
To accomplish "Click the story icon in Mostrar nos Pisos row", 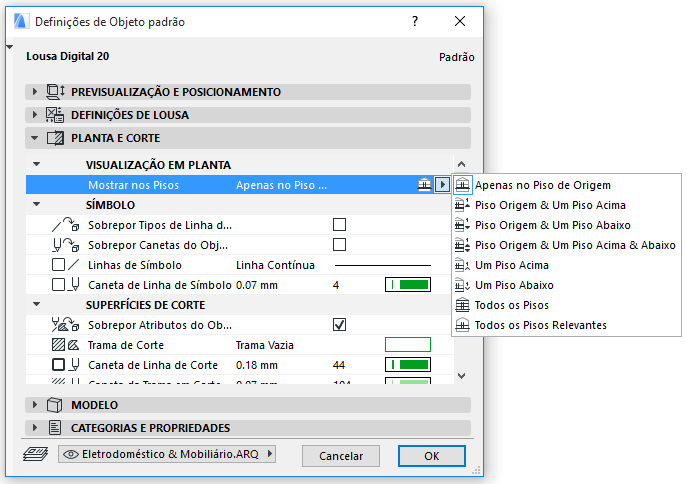I will tap(424, 185).
